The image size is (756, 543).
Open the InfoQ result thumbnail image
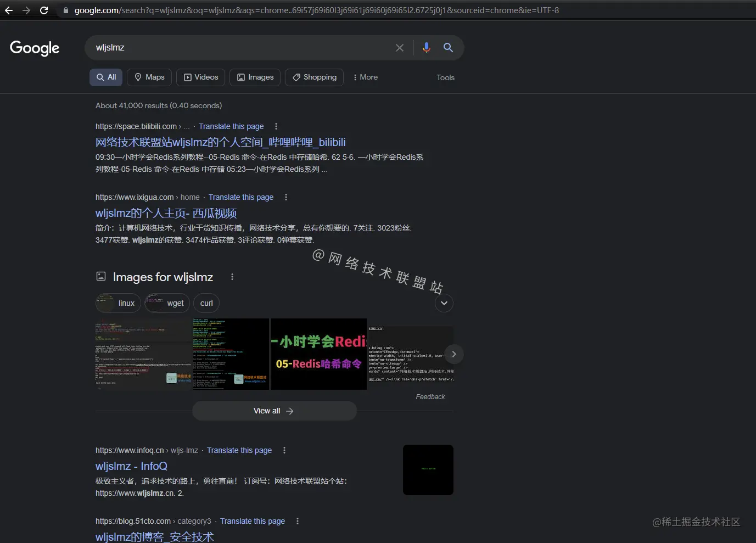coord(428,470)
